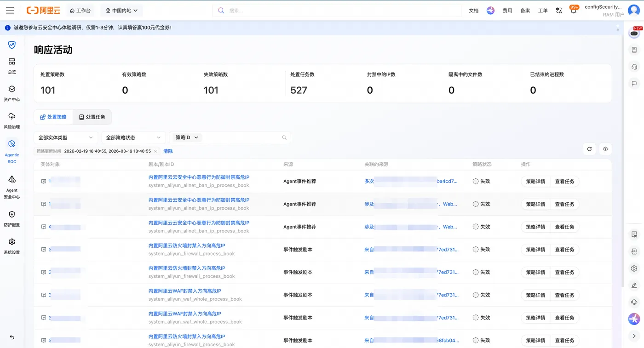Open the list-with-cart icon in right sidebar

(x=634, y=234)
